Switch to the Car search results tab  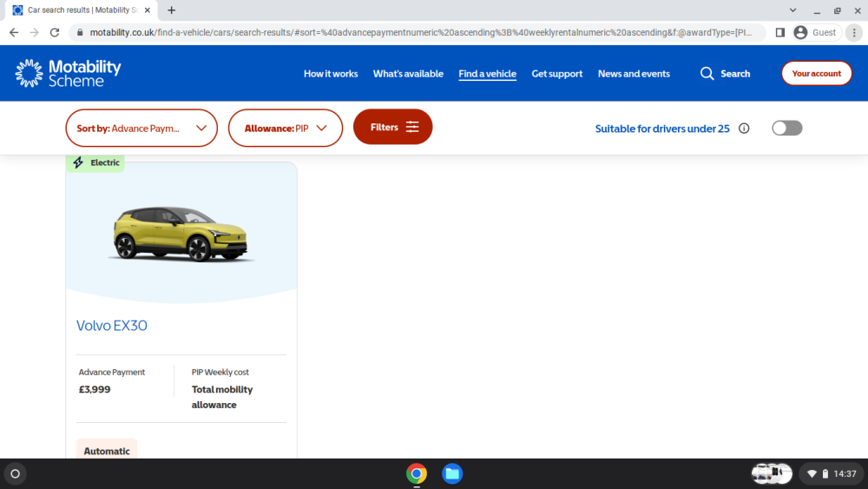(82, 10)
